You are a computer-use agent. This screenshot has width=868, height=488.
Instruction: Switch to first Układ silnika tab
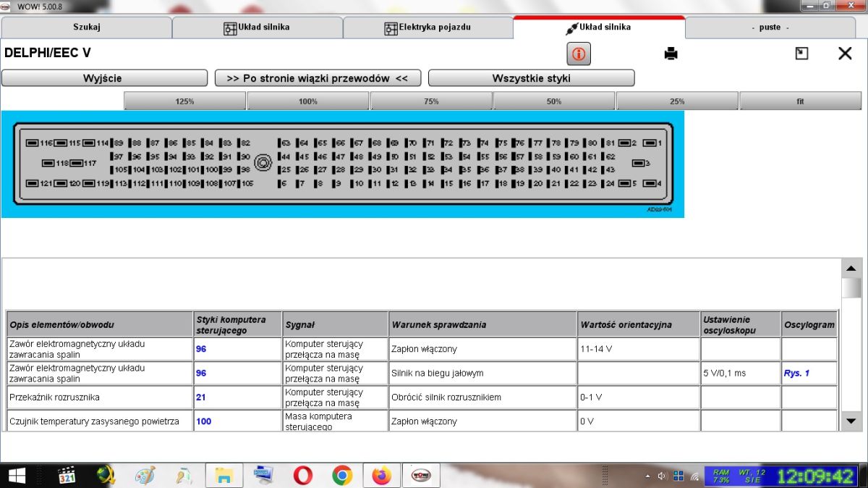coord(257,28)
